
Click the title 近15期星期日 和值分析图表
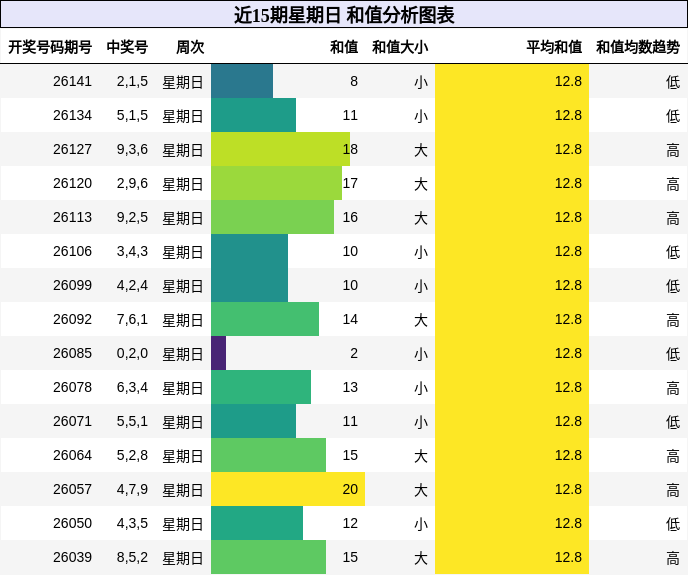[344, 15]
